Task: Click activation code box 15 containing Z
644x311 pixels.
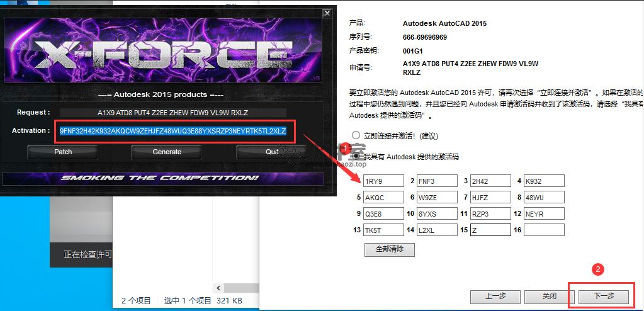Action: 491,230
